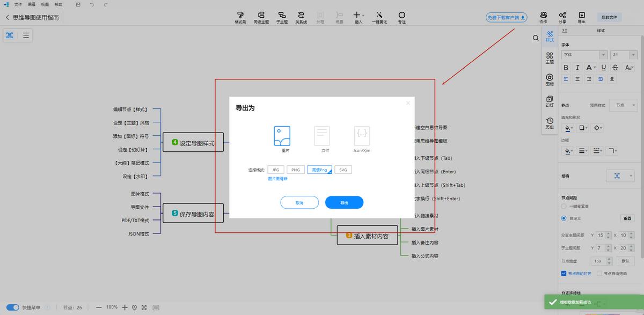Screen dimensions: 644x315
Task: Go back using the arrow beside 思维导图使用指南
Action: (7, 18)
